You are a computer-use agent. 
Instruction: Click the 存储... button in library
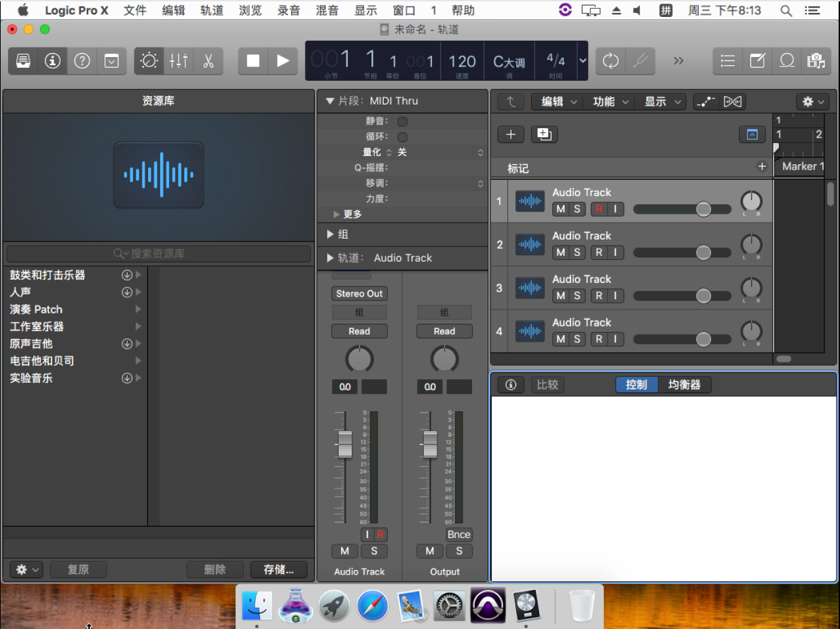278,569
